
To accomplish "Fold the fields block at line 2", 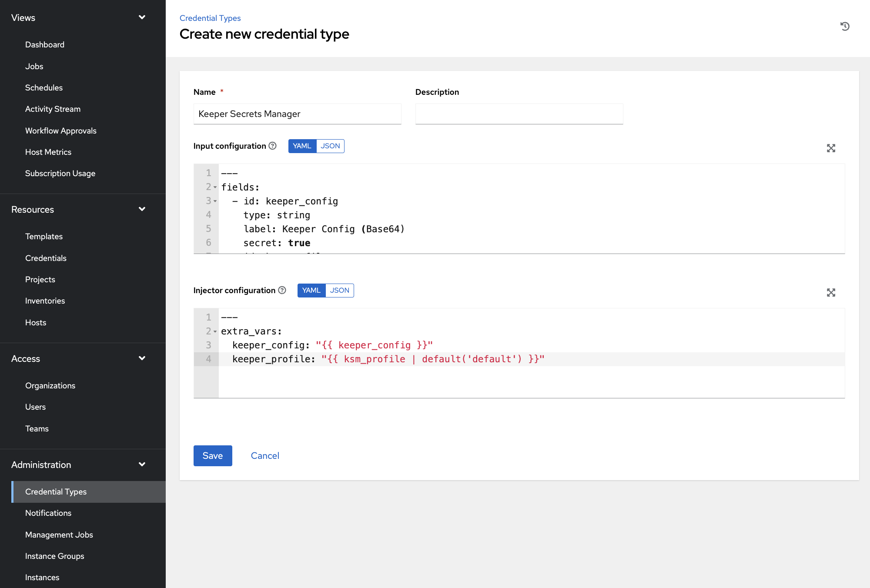I will 215,187.
